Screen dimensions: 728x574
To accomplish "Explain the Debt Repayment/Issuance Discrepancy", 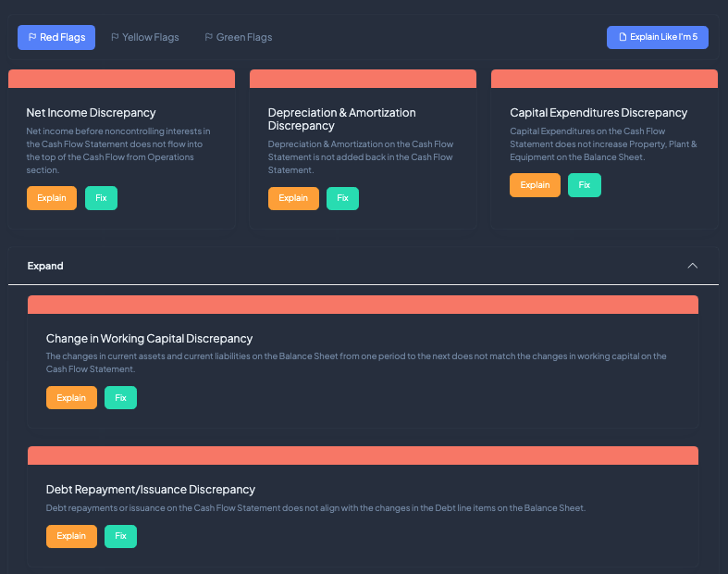I will pyautogui.click(x=71, y=536).
